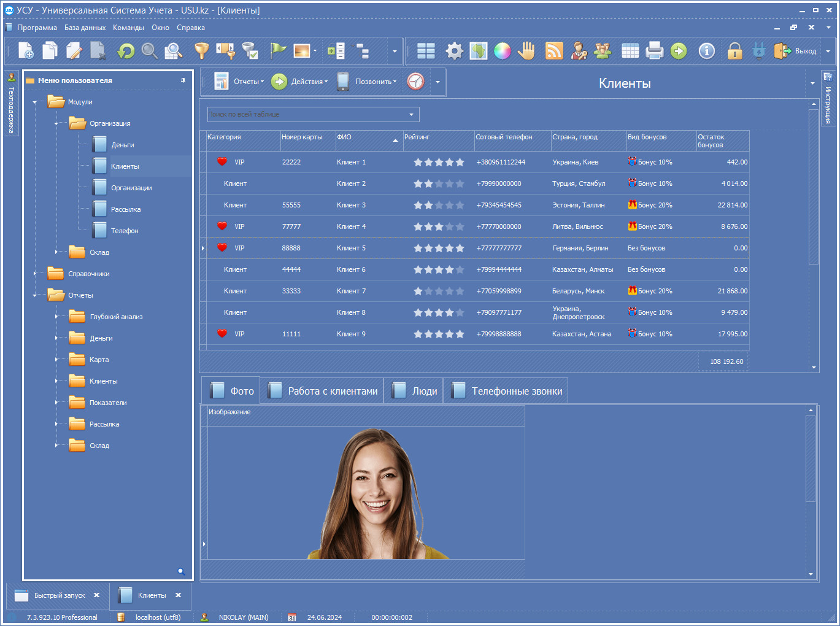Screen dimensions: 840x626
Task: Click the magnifier search icon in toolbar
Action: click(149, 51)
